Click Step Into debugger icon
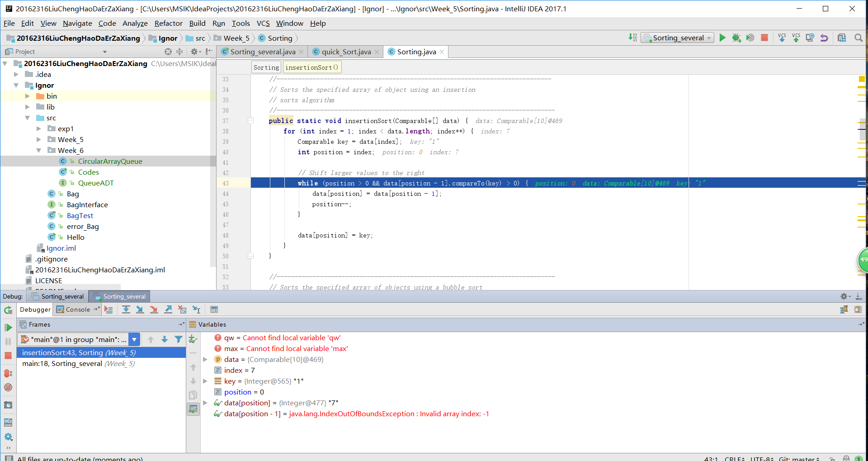 pos(140,309)
